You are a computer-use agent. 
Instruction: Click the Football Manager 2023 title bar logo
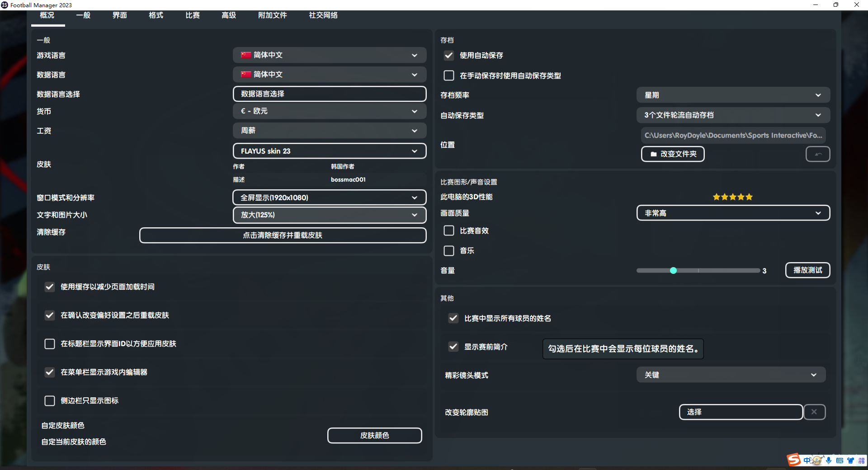click(x=5, y=5)
